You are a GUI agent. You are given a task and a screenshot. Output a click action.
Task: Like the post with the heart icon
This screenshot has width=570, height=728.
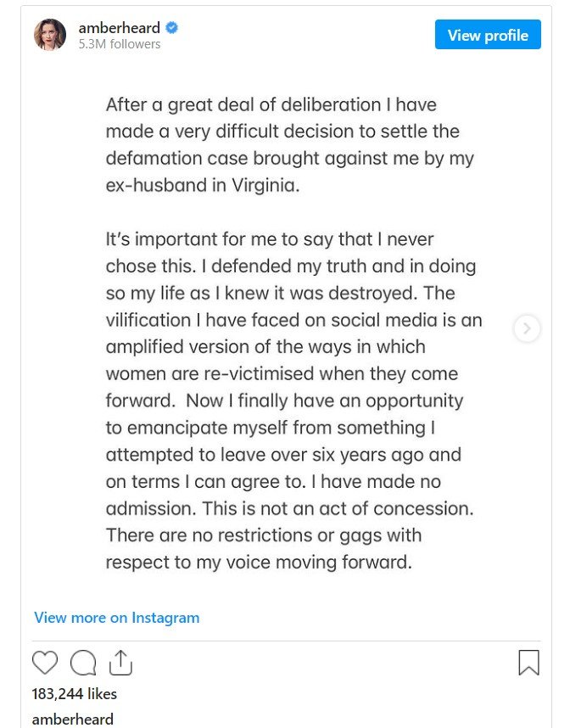click(x=45, y=663)
